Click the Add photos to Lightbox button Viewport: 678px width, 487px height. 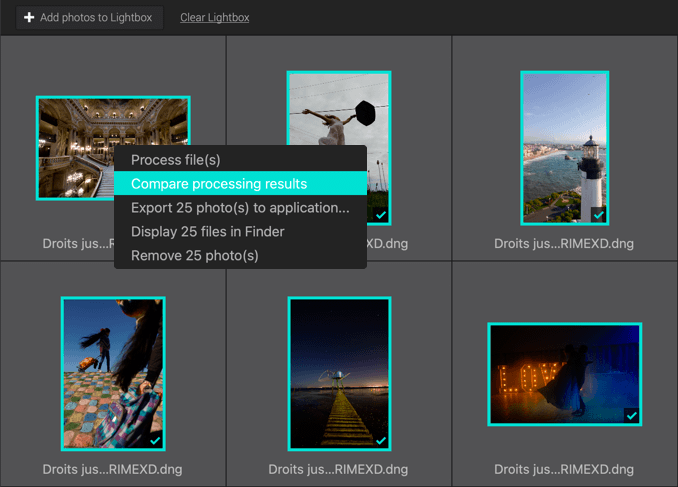pos(90,17)
